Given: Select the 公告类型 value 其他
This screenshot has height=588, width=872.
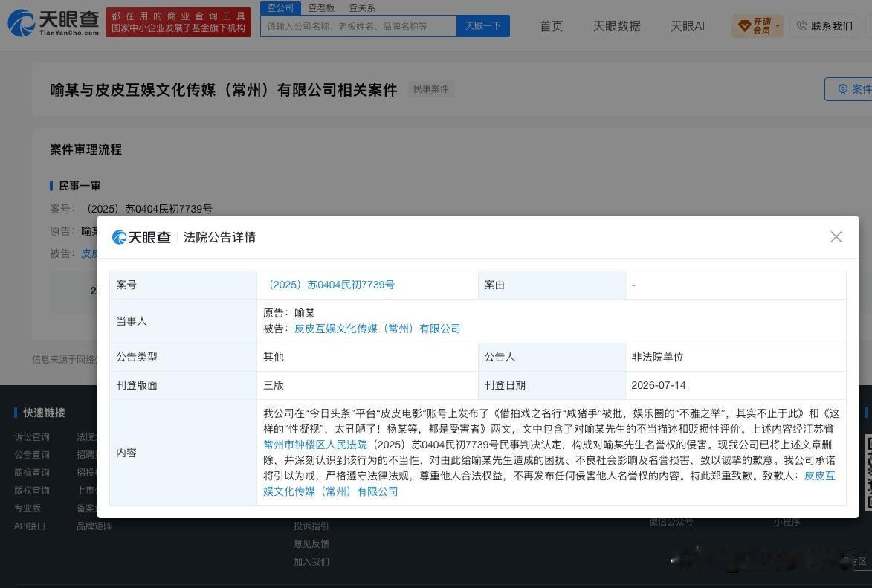Looking at the screenshot, I should pyautogui.click(x=274, y=357).
